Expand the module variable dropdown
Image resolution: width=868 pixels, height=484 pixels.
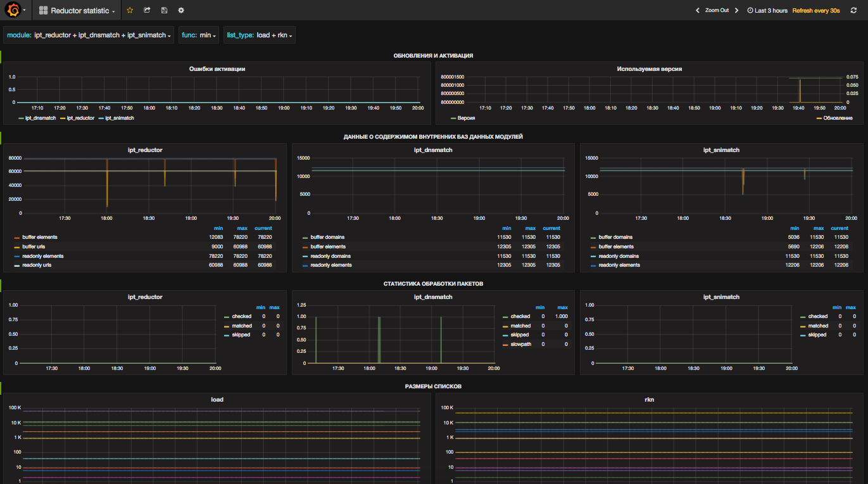89,35
